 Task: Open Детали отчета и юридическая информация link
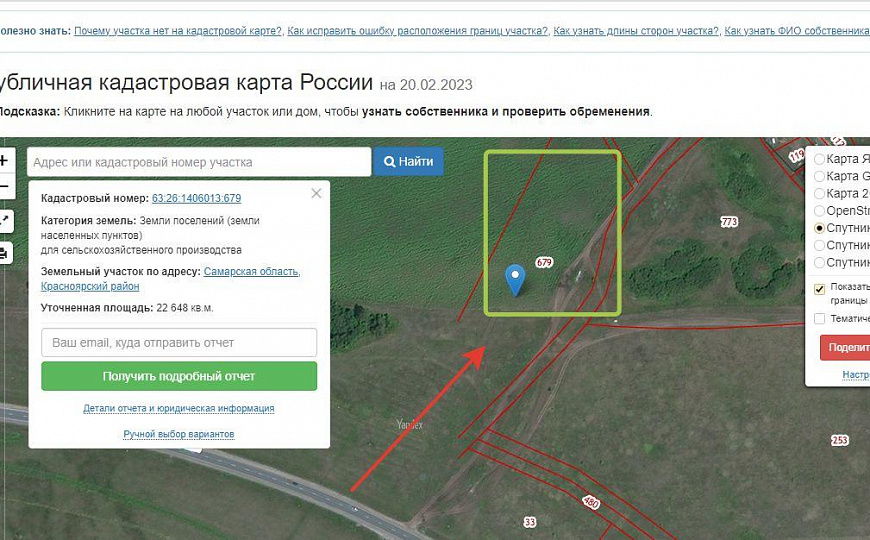179,408
